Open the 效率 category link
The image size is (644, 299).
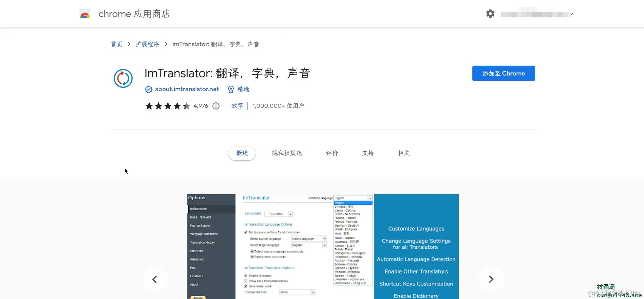(237, 106)
